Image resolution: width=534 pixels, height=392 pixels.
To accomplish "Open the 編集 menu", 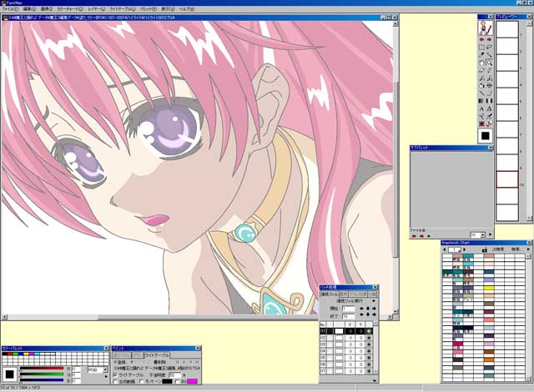I will point(29,9).
